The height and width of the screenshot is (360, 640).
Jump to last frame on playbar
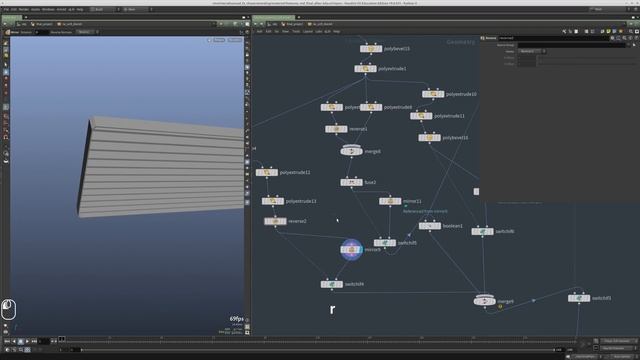click(34, 341)
